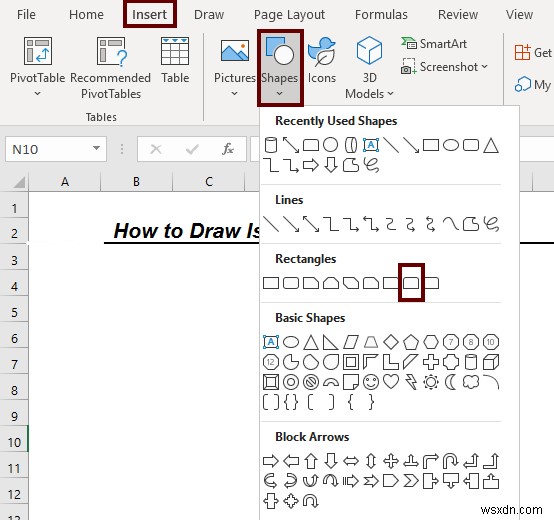This screenshot has width=554, height=520.
Task: Choose the Lightning Bolt shape
Action: (x=411, y=382)
